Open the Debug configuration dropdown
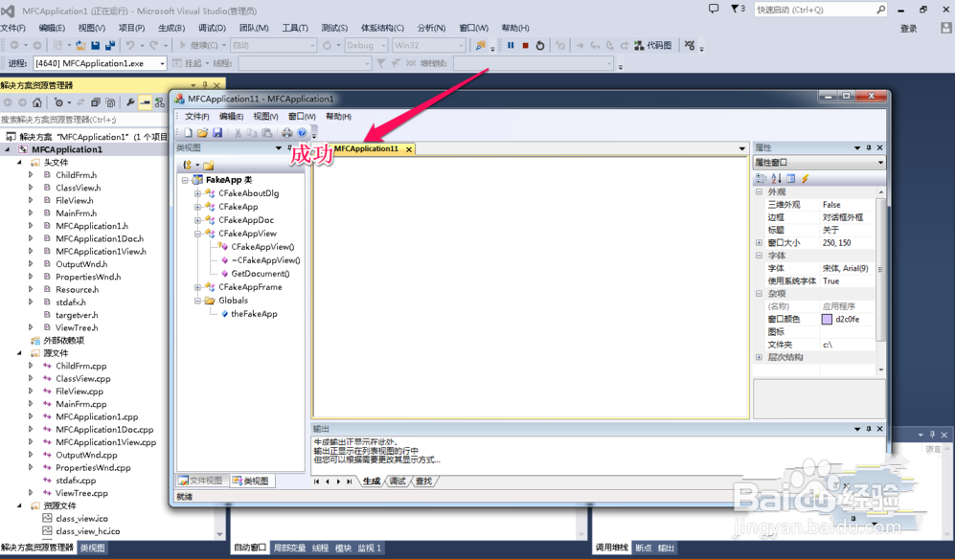This screenshot has width=955, height=560. 366,45
